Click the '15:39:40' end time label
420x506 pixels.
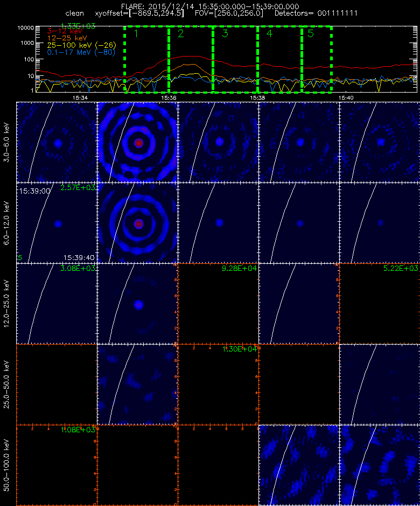[79, 257]
